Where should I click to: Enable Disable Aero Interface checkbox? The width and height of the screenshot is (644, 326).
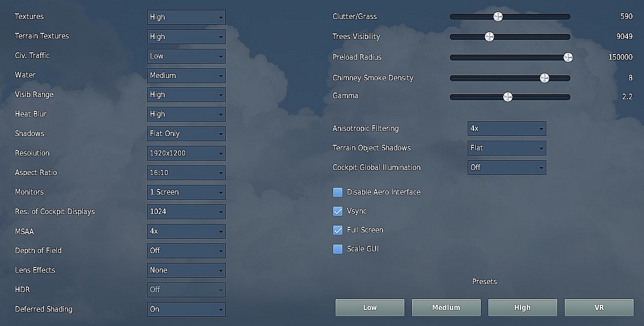(x=338, y=192)
